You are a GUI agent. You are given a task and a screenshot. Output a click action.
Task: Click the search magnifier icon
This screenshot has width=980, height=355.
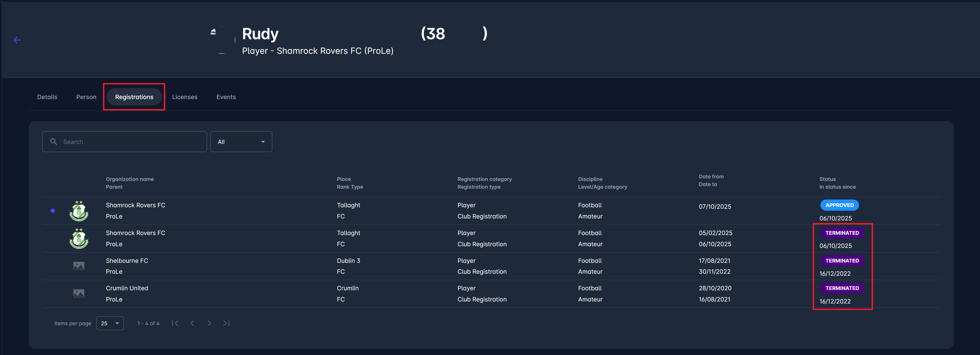pyautogui.click(x=54, y=142)
